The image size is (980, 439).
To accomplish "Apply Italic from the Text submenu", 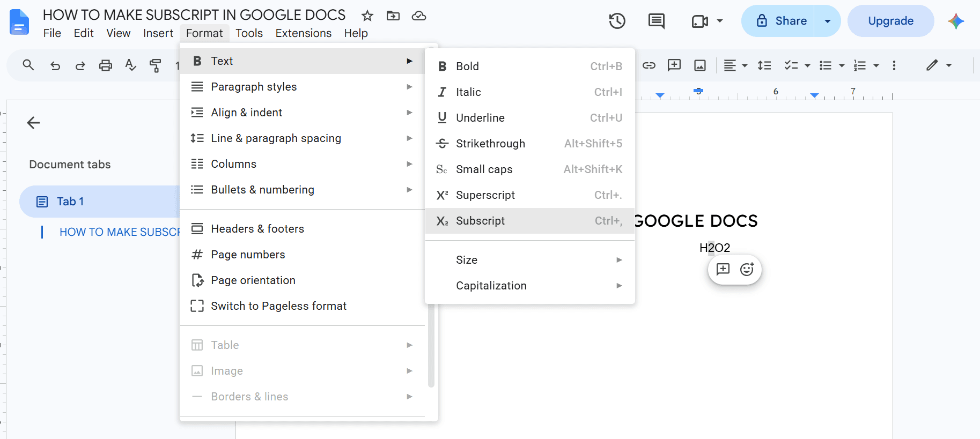I will click(x=530, y=92).
